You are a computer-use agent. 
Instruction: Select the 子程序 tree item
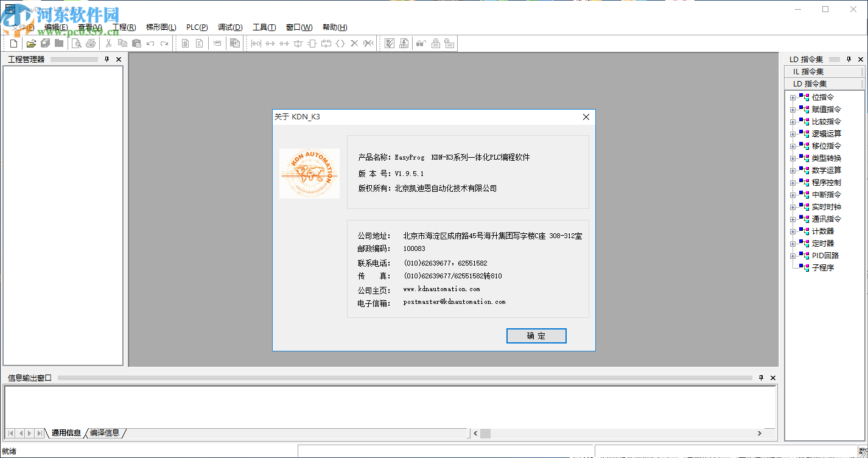coord(823,268)
